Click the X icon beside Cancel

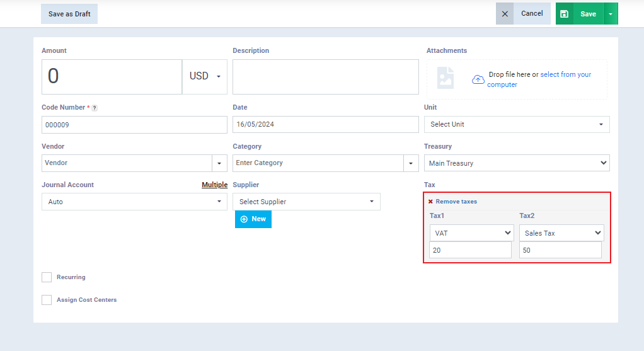505,13
